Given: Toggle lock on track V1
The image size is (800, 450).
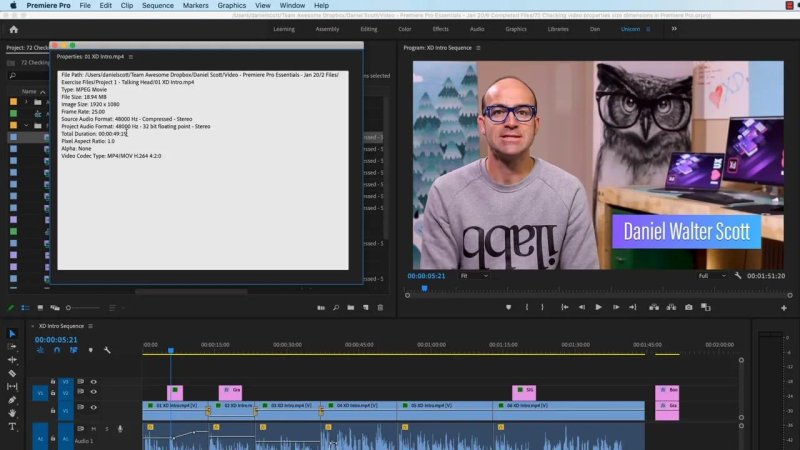Looking at the screenshot, I should [x=53, y=410].
